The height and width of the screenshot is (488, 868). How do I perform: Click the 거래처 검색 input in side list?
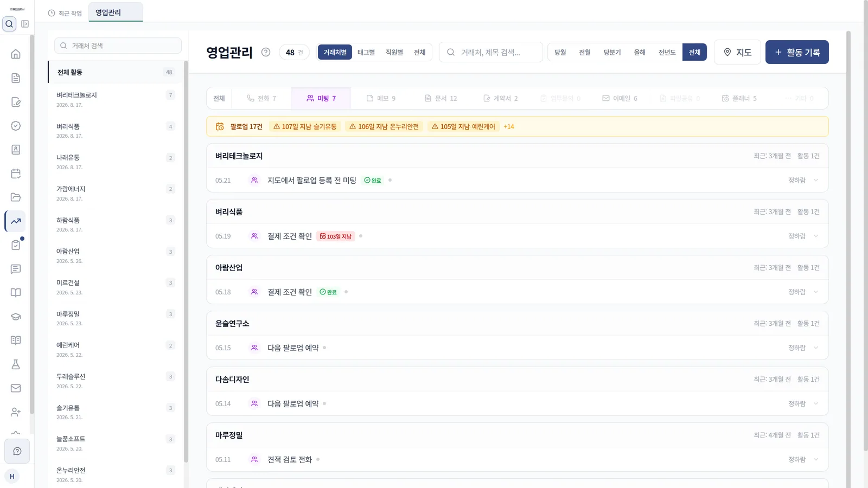[118, 46]
